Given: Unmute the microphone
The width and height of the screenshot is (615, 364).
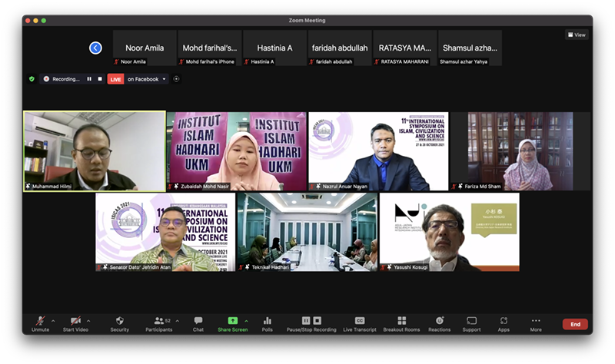Looking at the screenshot, I should 40,323.
